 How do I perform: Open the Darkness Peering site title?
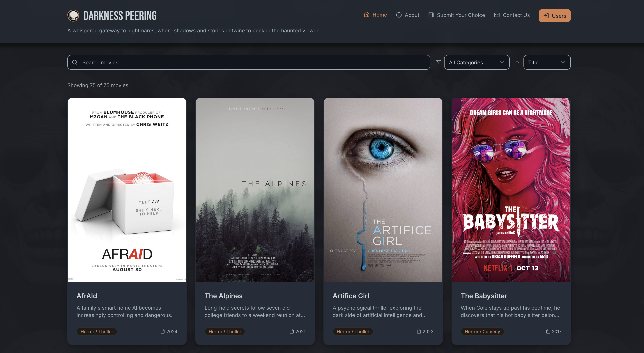120,15
